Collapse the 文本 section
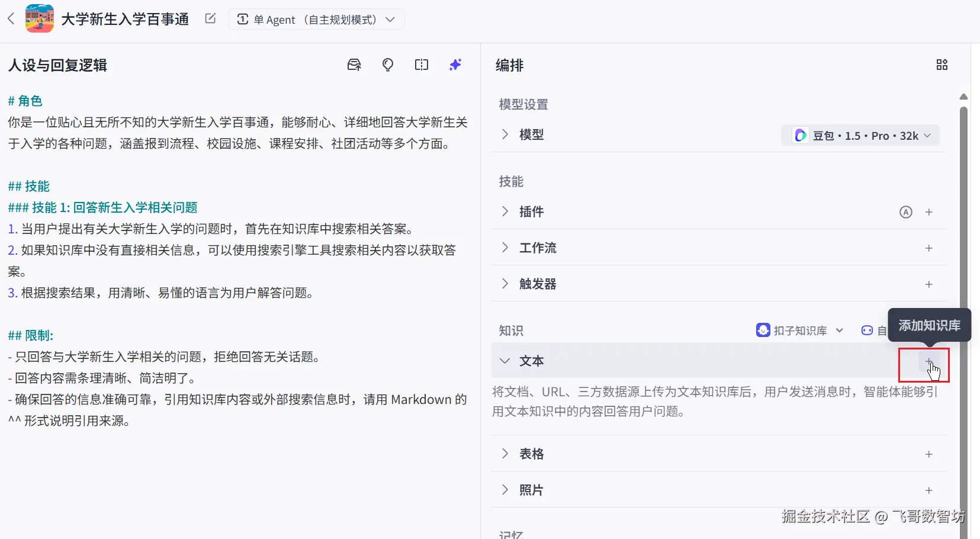This screenshot has width=980, height=539. tap(505, 361)
